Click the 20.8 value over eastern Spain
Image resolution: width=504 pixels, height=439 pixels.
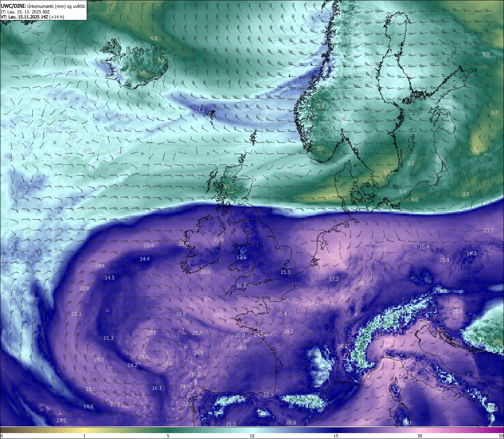click(x=291, y=422)
